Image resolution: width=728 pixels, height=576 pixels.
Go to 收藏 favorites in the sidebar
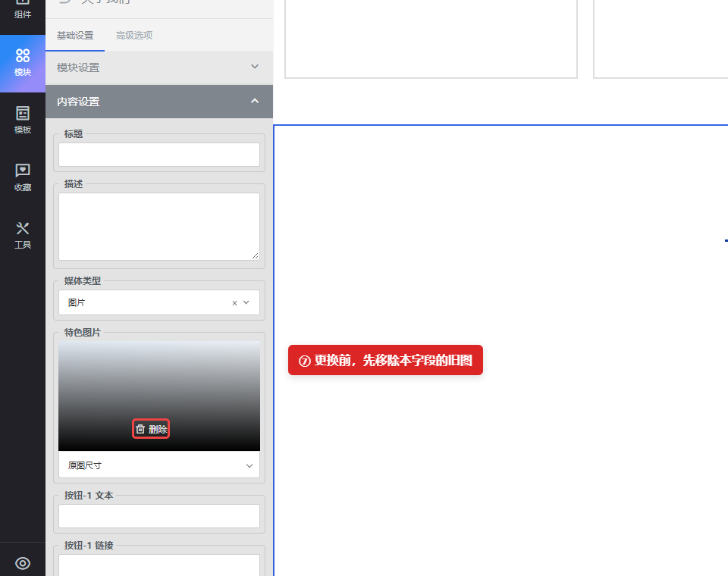point(22,178)
